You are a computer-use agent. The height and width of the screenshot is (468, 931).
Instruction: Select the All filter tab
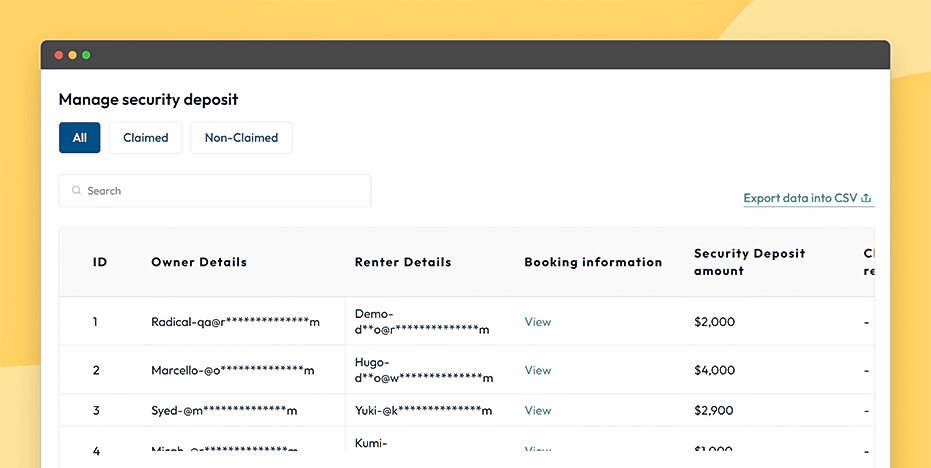(80, 138)
